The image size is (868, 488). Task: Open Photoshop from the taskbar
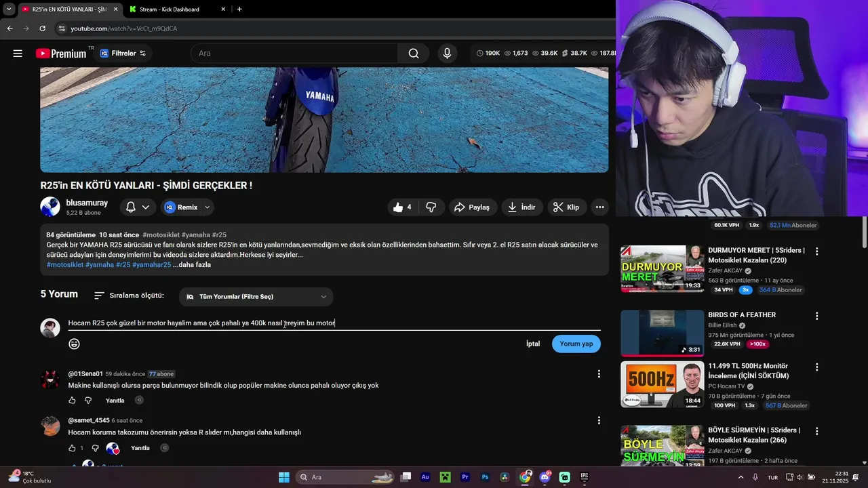click(485, 477)
